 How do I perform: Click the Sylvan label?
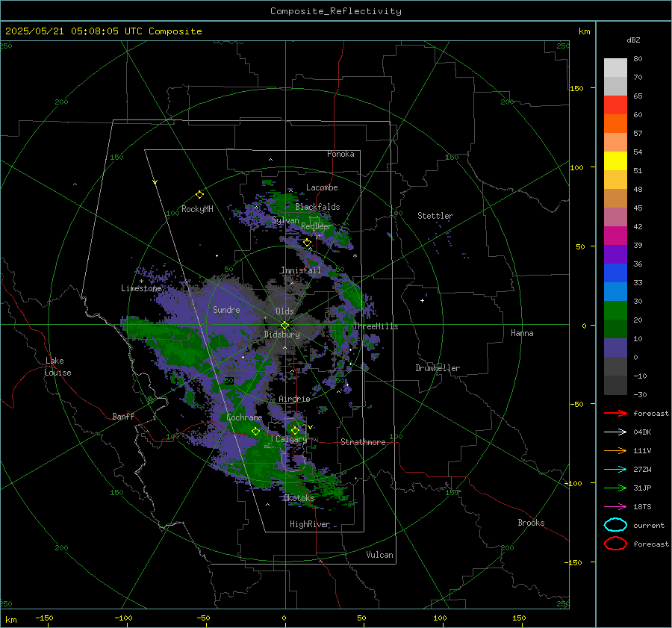[x=285, y=220]
